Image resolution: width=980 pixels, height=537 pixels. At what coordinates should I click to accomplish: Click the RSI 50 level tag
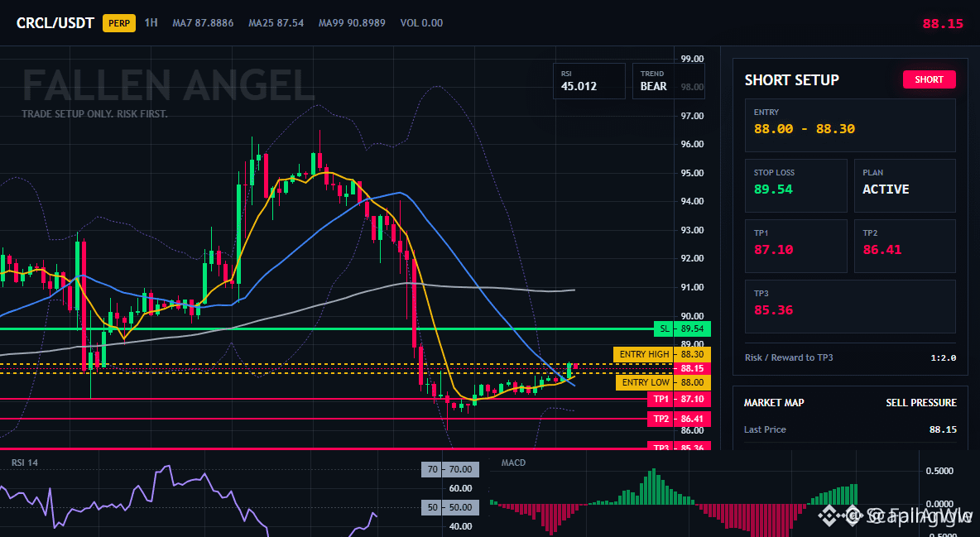tap(450, 507)
